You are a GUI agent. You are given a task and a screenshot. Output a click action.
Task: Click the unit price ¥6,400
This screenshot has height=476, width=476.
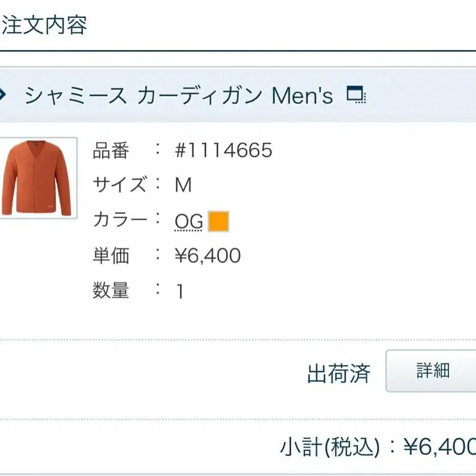pyautogui.click(x=207, y=256)
